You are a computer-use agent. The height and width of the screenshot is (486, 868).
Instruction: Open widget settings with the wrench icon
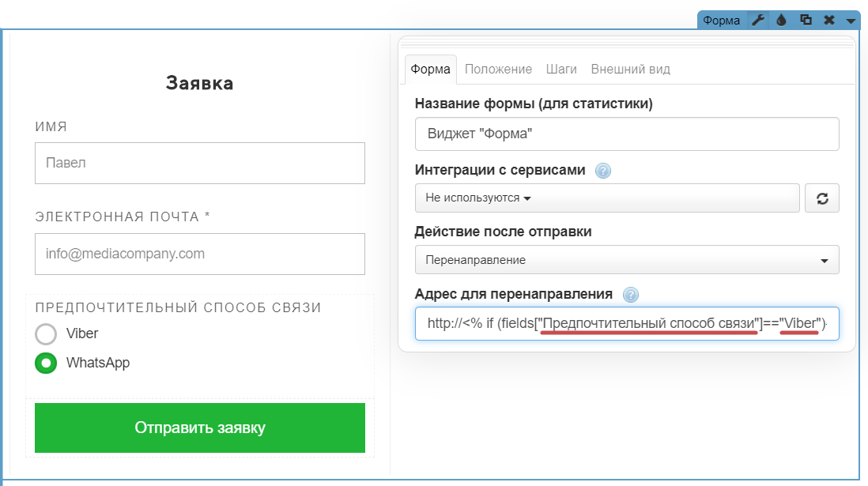point(757,21)
